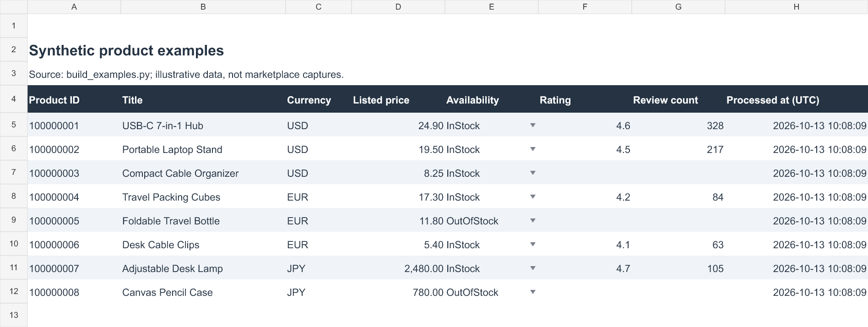Viewport: 868px width, 327px height.
Task: Select column D header
Action: click(398, 7)
